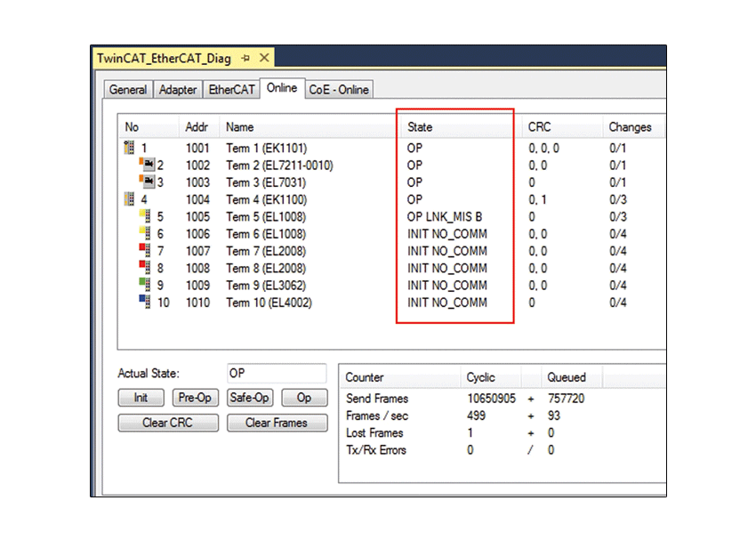The width and height of the screenshot is (756, 541).
Task: Click the Op state button
Action: pos(304,398)
